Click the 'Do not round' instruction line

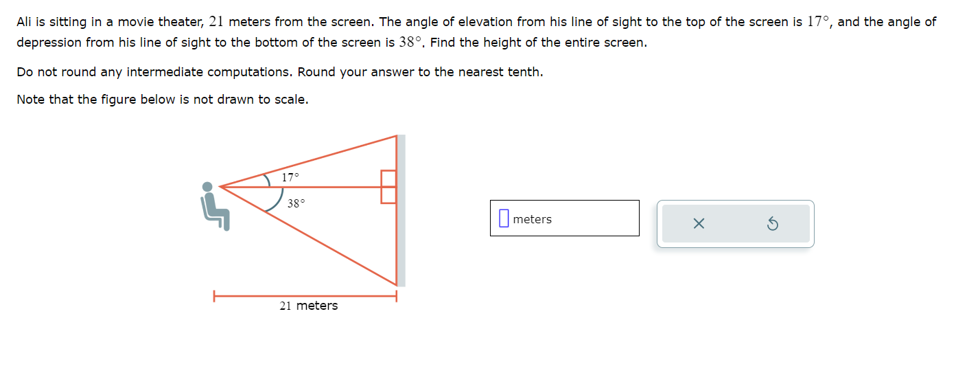click(x=280, y=71)
